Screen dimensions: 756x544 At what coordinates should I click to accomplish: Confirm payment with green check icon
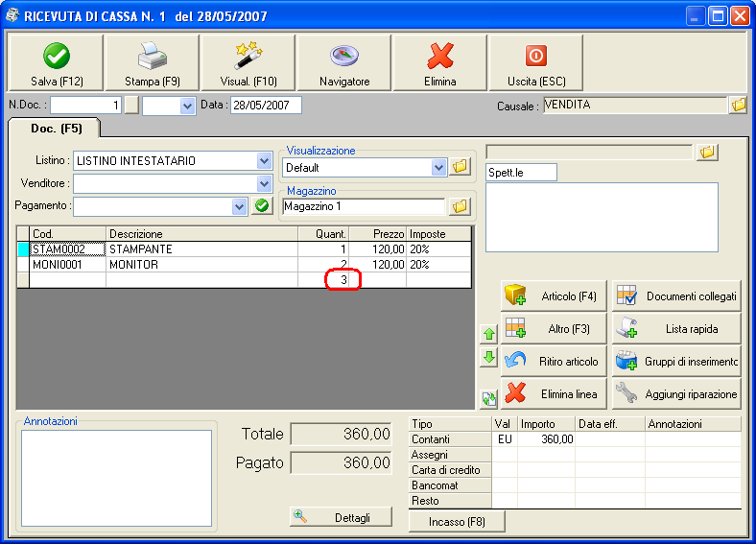[x=262, y=206]
